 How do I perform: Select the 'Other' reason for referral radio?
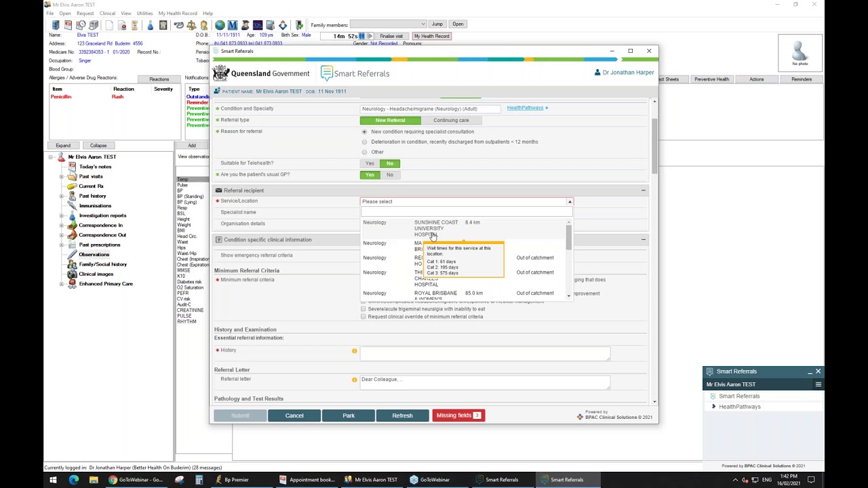tap(365, 152)
